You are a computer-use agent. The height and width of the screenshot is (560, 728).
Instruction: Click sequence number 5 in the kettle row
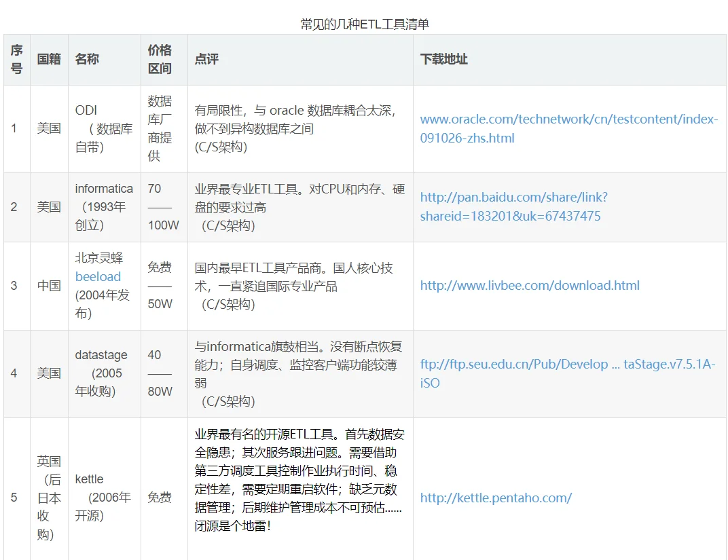pyautogui.click(x=14, y=498)
